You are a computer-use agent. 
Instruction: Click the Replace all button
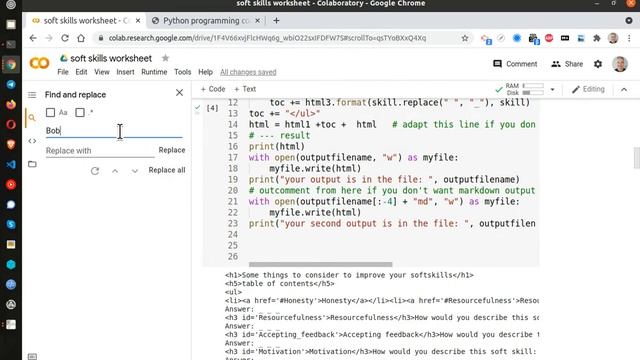click(167, 170)
